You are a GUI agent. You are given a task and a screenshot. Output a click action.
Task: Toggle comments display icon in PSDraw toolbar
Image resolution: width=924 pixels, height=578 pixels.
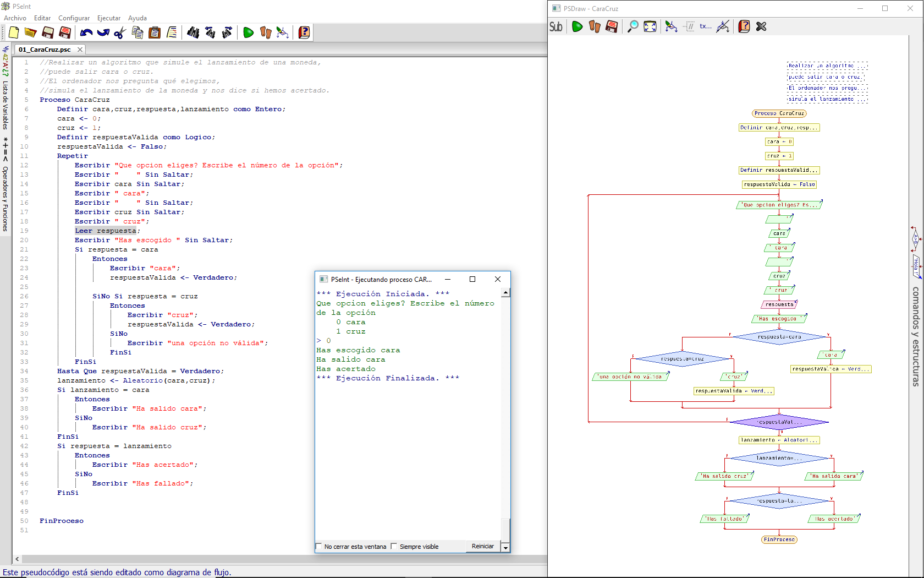[x=689, y=26]
